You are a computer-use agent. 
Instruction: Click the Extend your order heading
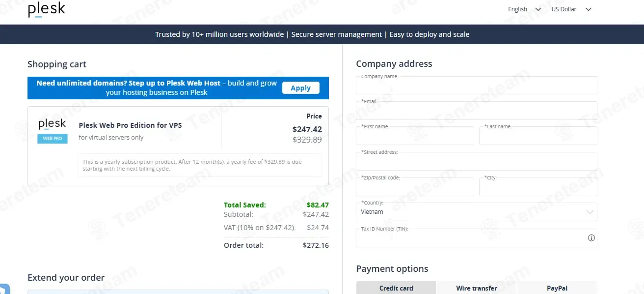66,278
